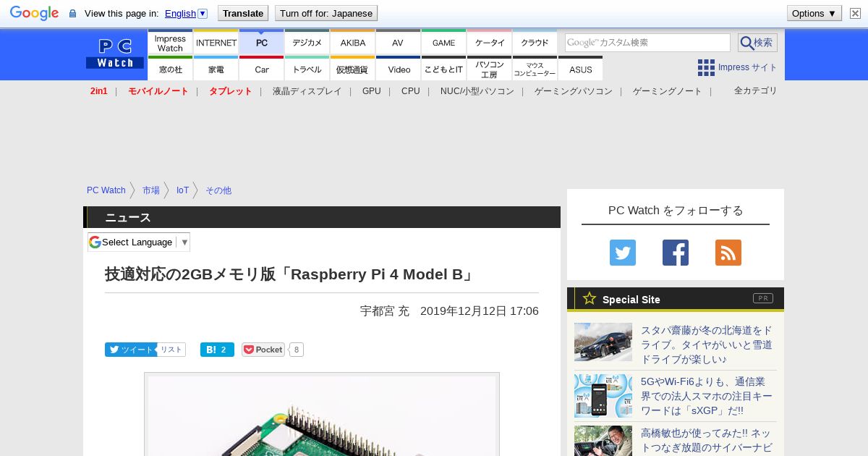
Task: Open the ゲーミングノート category link
Action: click(668, 91)
